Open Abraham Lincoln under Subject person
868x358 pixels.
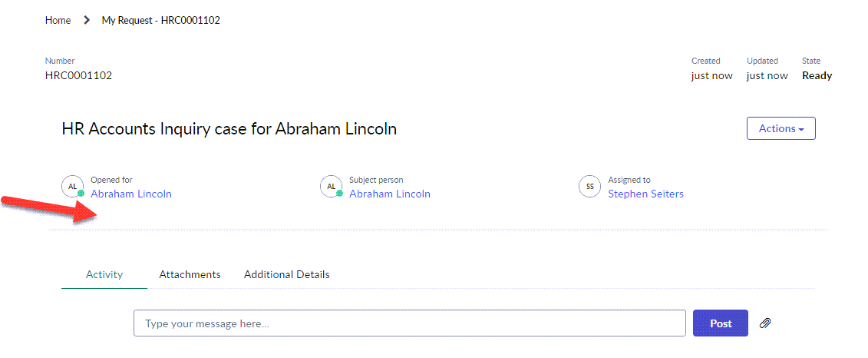click(390, 194)
